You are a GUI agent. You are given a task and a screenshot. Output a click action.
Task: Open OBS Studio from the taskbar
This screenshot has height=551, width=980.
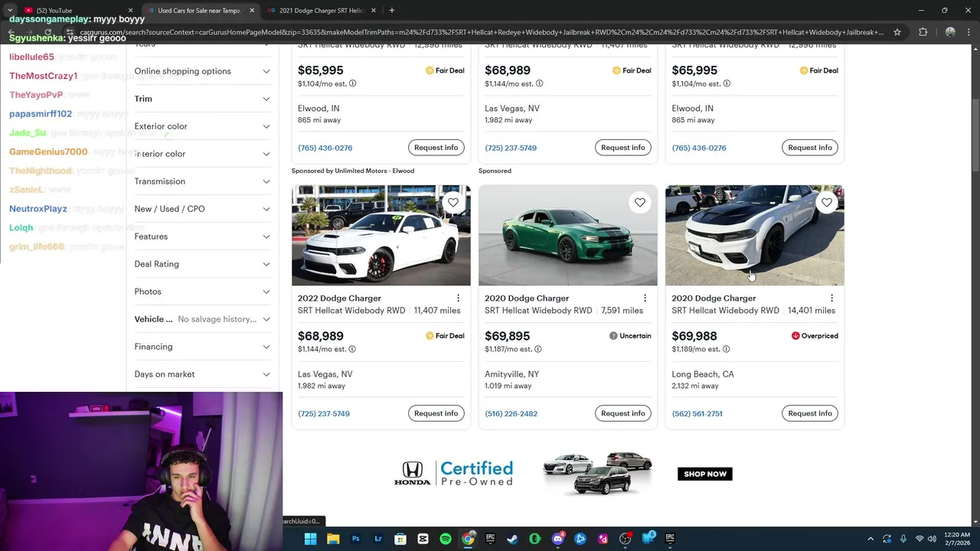(x=625, y=539)
